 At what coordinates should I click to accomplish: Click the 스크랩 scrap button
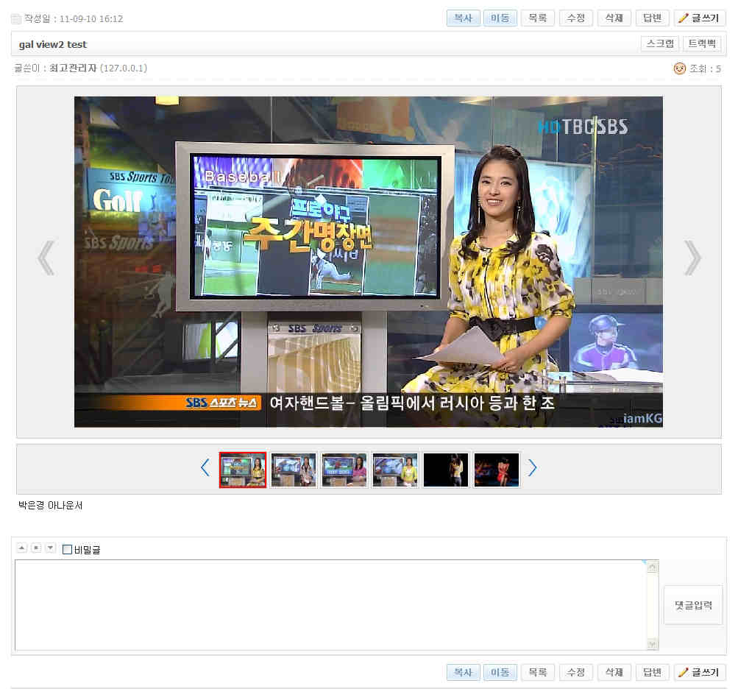pyautogui.click(x=660, y=44)
